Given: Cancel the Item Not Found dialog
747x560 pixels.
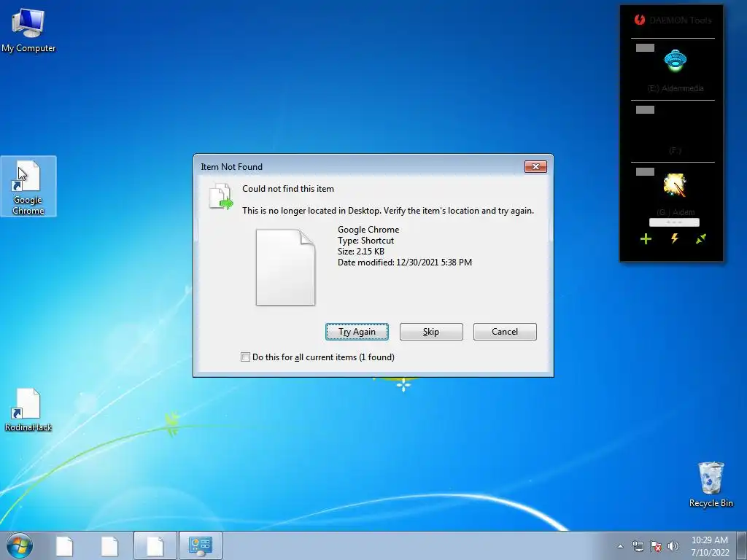Looking at the screenshot, I should pos(505,332).
